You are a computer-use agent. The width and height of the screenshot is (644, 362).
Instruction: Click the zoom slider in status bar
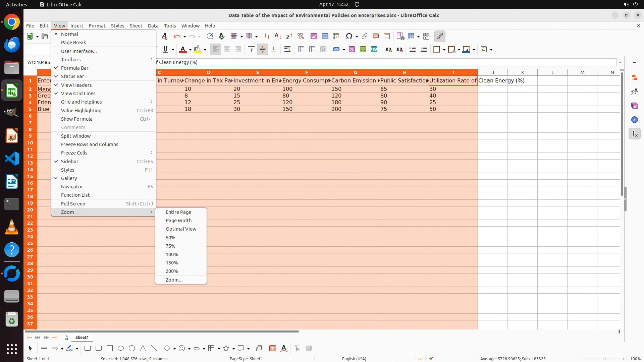[604, 359]
